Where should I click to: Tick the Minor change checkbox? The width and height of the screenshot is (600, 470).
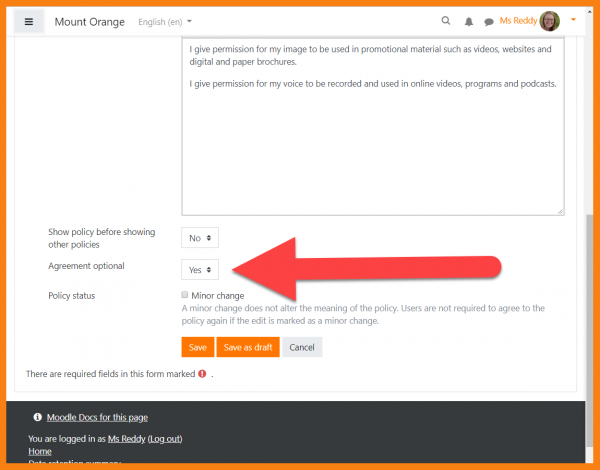(185, 295)
